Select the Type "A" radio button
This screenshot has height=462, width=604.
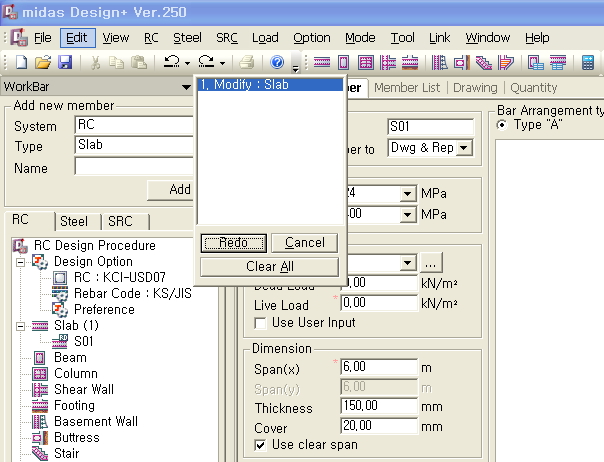pos(502,125)
